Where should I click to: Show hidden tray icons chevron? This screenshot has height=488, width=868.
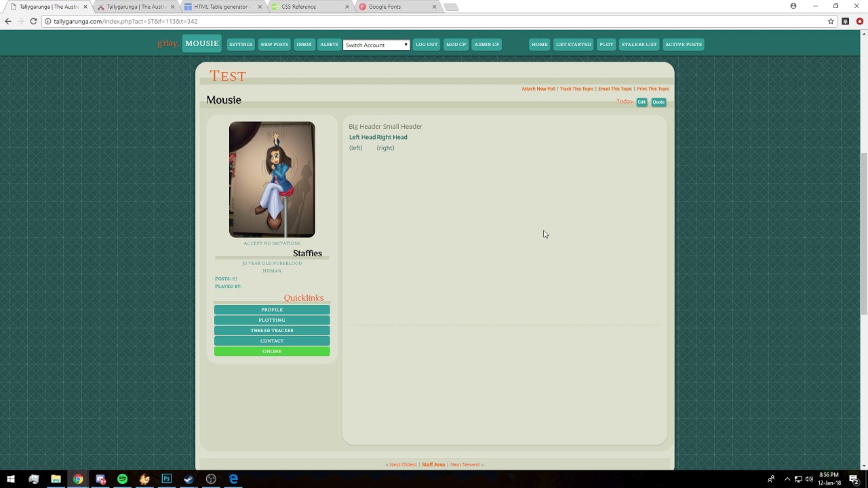click(787, 479)
